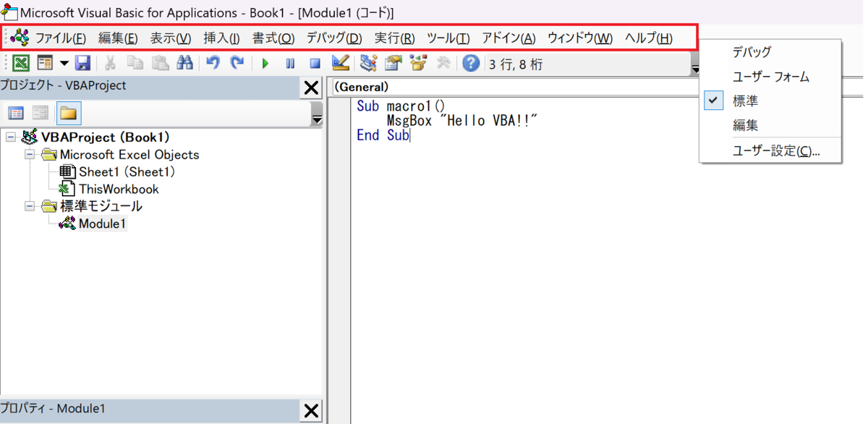868x424 pixels.
Task: Toggle Design Mode with the ruler icon
Action: point(340,64)
